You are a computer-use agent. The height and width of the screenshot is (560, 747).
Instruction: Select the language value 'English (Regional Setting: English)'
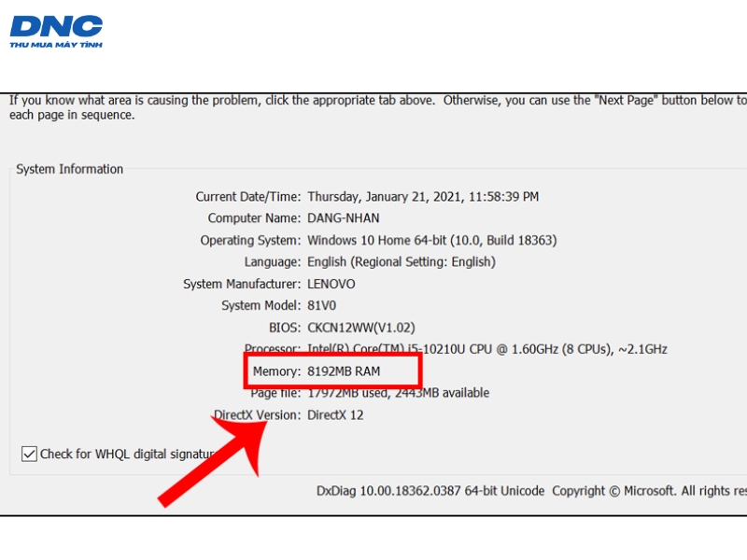coord(402,262)
